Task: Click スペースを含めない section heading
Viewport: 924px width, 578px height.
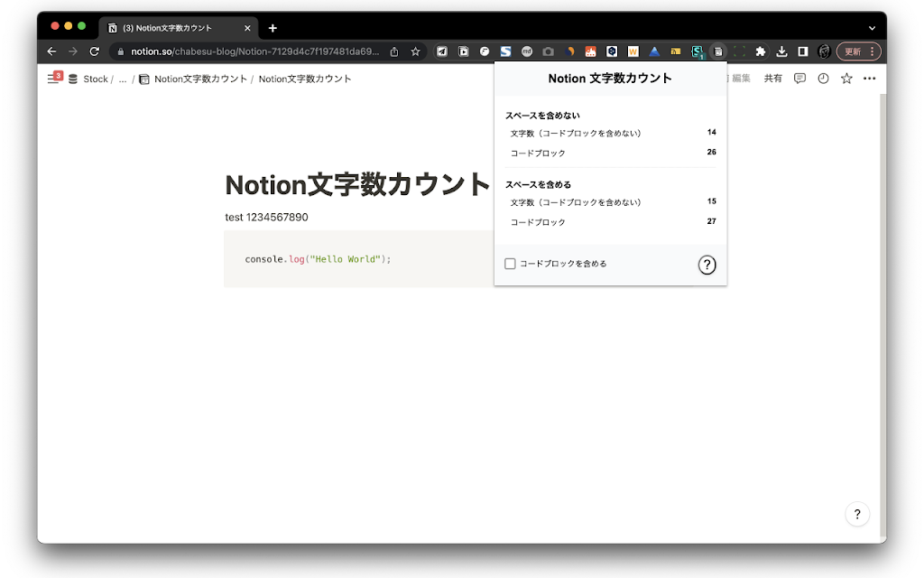Action: (x=542, y=116)
